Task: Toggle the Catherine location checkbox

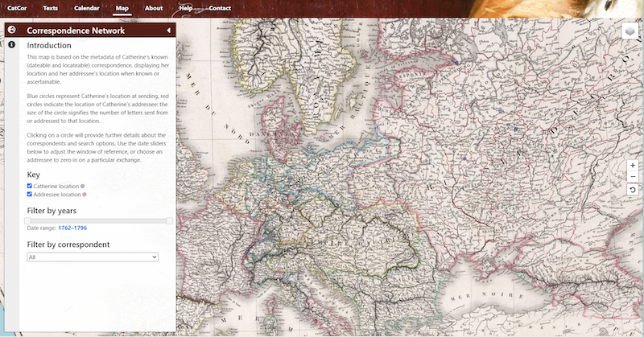Action: pos(30,186)
